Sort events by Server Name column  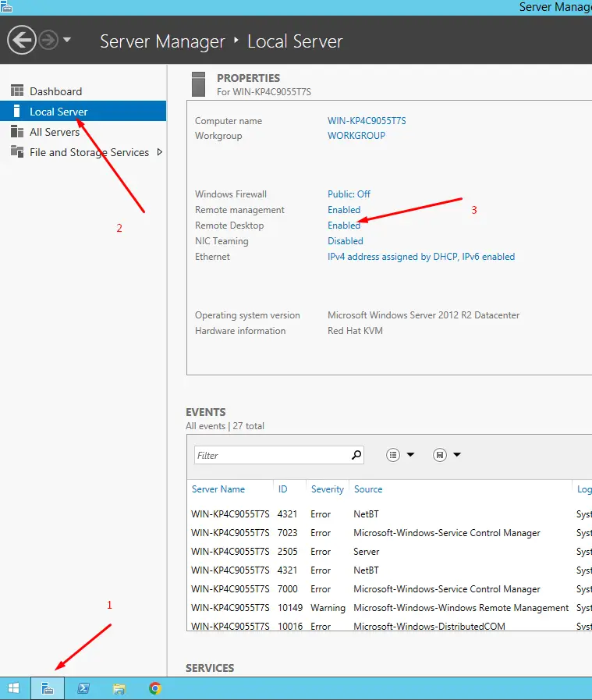[x=218, y=489]
